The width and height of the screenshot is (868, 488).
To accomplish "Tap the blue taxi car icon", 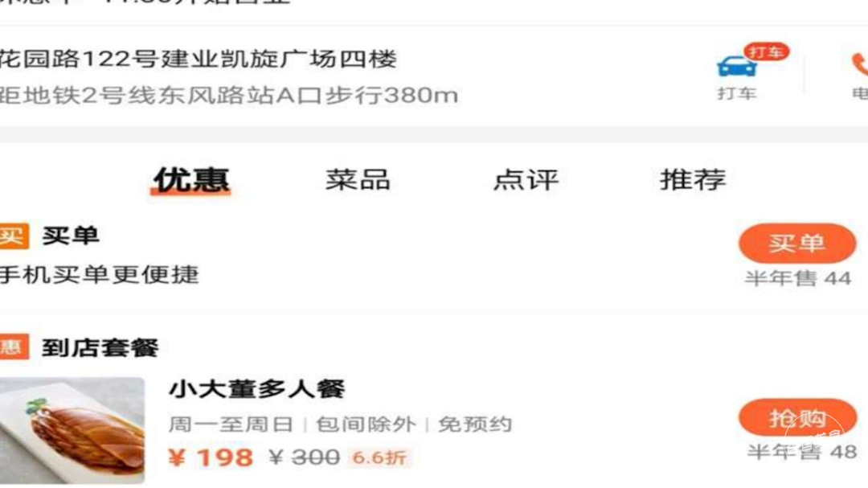I will (735, 67).
